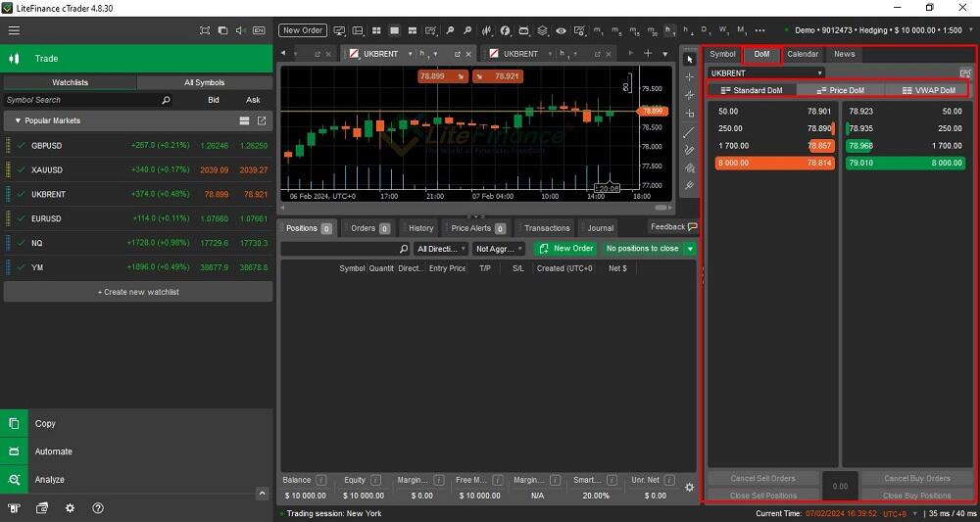
Task: Select the D1 timeframe button
Action: pyautogui.click(x=706, y=30)
